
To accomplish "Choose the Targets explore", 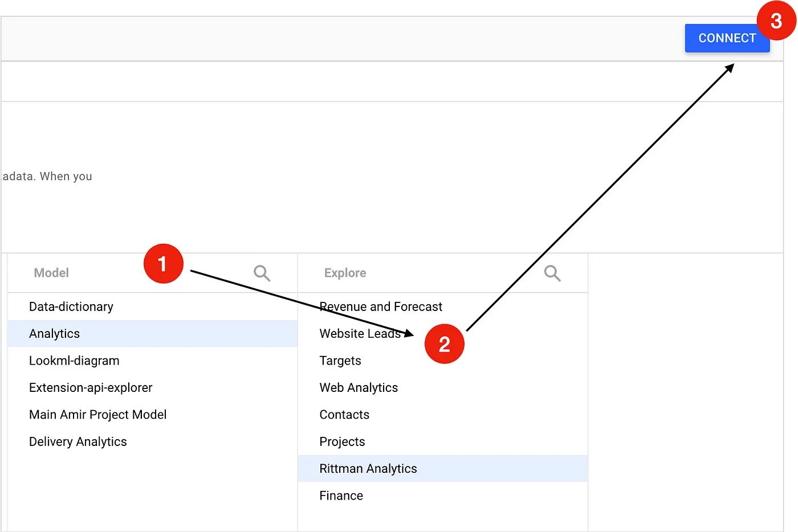I will tap(340, 361).
